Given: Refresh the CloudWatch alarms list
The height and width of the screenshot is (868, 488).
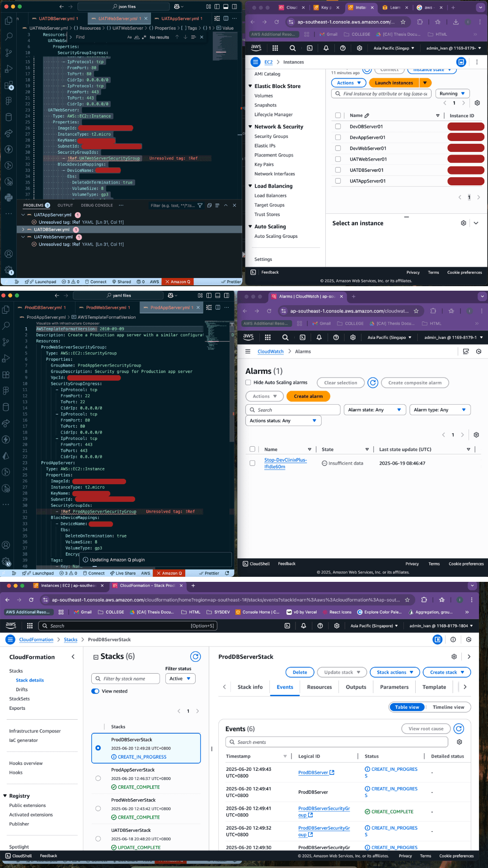Looking at the screenshot, I should pos(373,383).
